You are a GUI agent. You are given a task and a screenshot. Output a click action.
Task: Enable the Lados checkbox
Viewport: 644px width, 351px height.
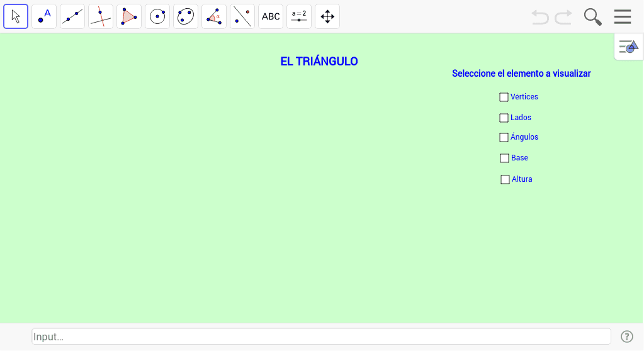pyautogui.click(x=504, y=118)
